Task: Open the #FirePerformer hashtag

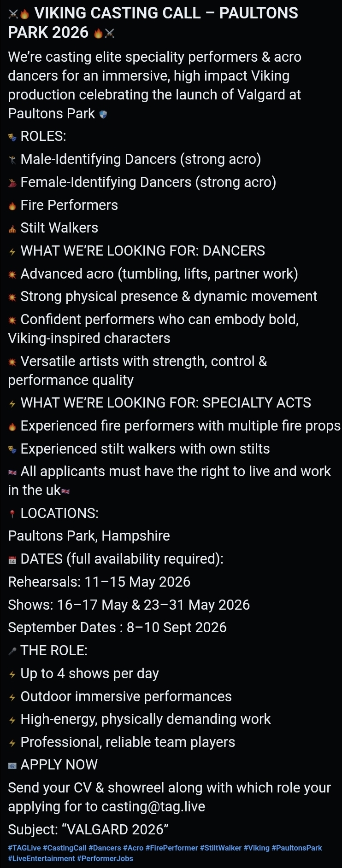Action: point(171,848)
